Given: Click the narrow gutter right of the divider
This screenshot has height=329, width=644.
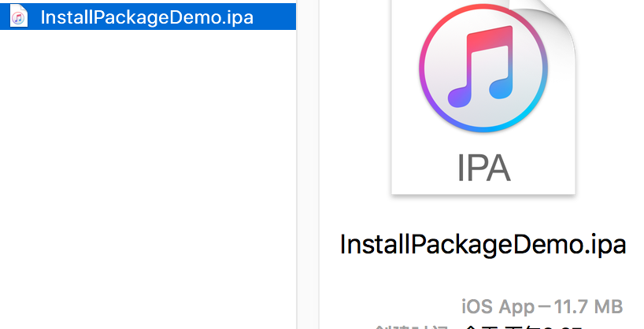Looking at the screenshot, I should [x=308, y=164].
